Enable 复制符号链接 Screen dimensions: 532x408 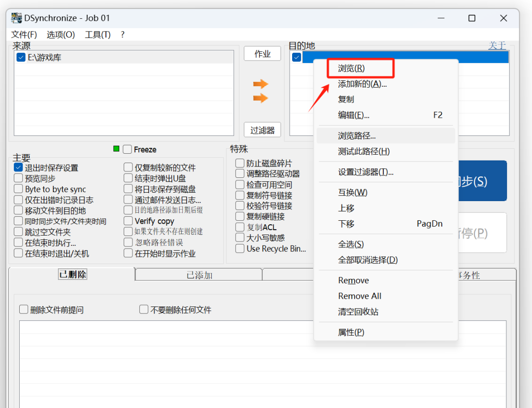point(240,195)
